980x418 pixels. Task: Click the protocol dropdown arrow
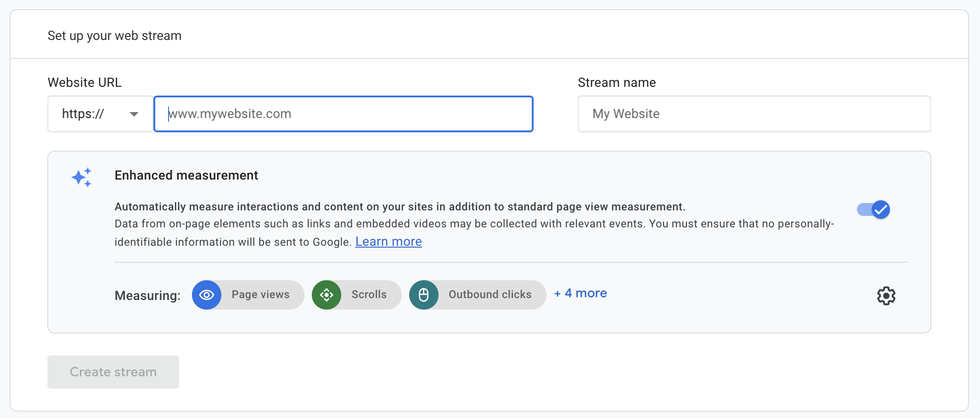pos(134,114)
